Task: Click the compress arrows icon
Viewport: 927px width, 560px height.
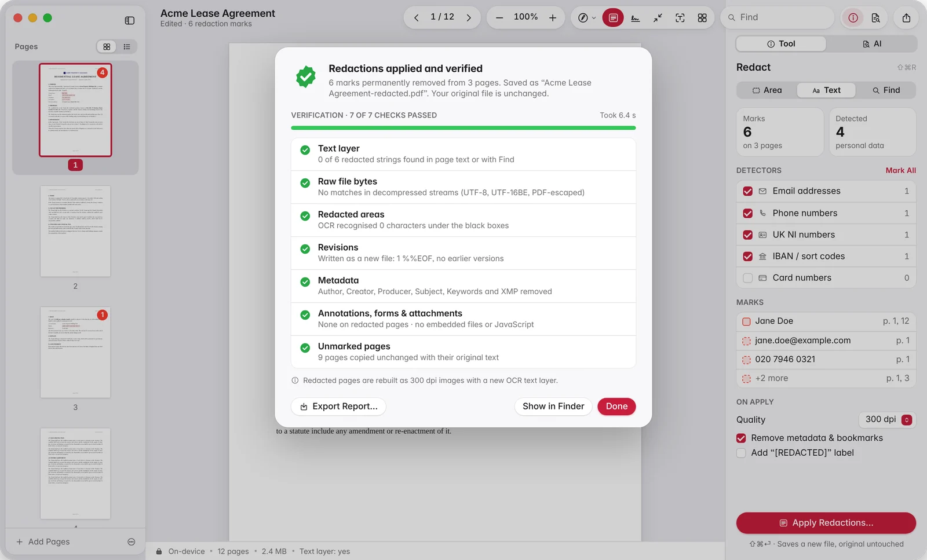Action: (658, 18)
